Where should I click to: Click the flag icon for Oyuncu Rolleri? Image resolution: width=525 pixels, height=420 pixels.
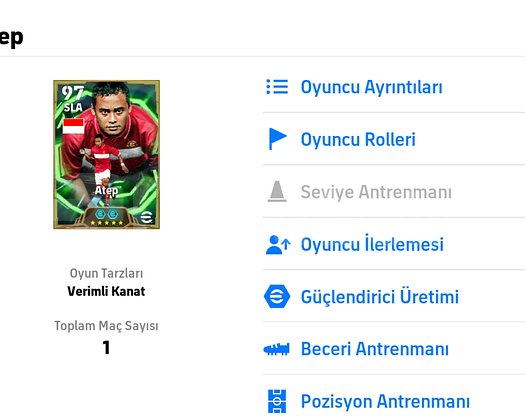(x=277, y=139)
